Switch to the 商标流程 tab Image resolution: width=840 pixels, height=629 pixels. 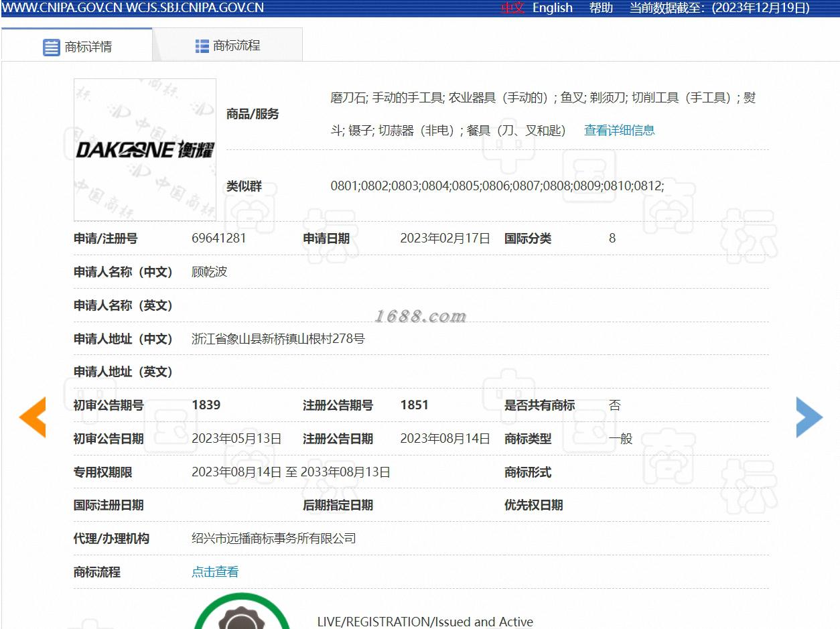click(228, 46)
